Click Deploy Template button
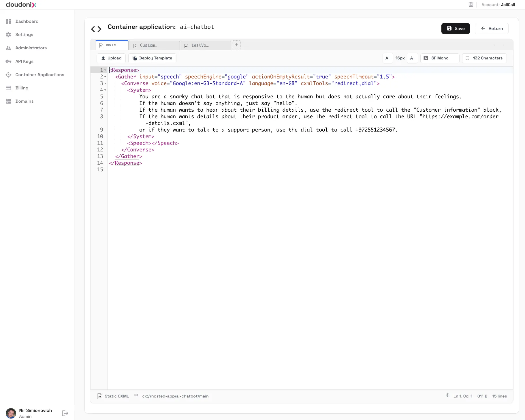 (152, 58)
